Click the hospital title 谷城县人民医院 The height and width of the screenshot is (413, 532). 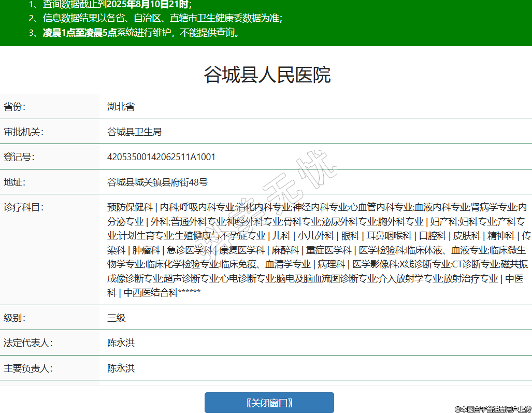tap(267, 75)
